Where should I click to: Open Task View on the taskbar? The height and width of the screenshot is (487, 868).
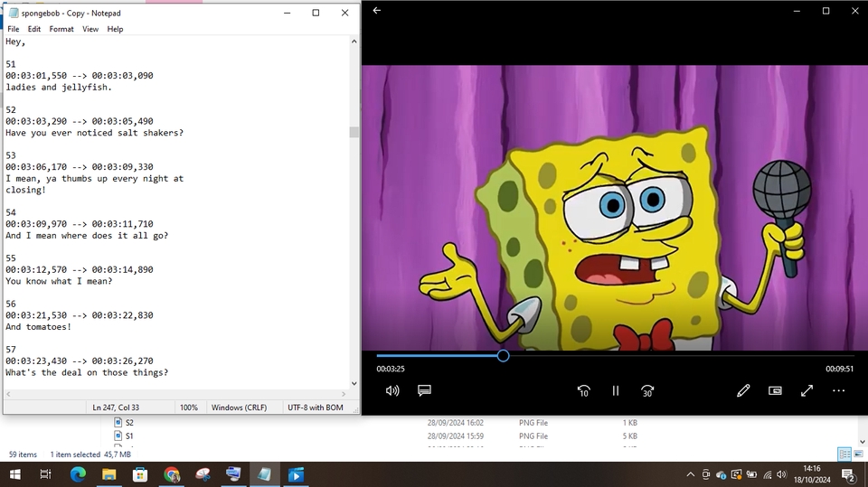[45, 474]
